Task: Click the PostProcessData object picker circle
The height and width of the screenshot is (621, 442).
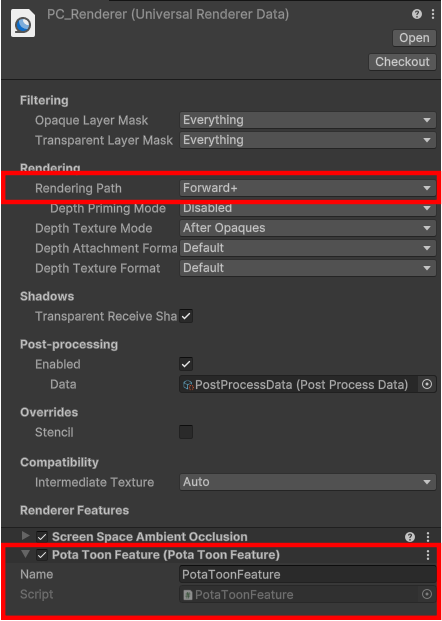Action: coord(427,384)
